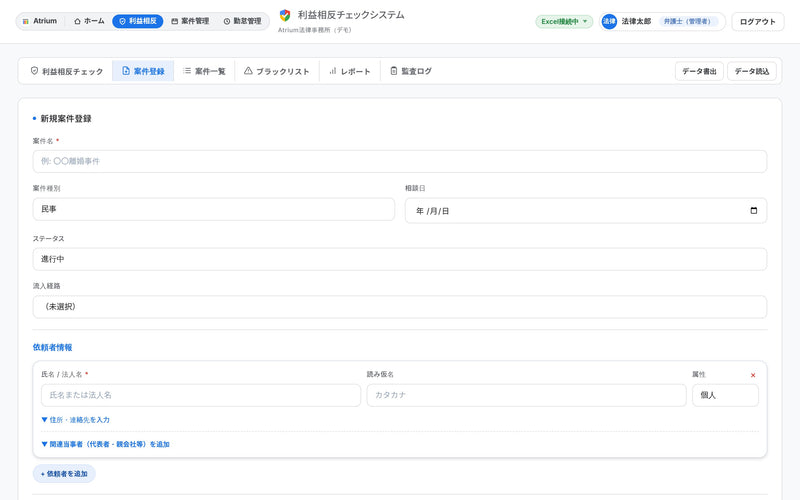Switch to the 案件一覧 tab
Image resolution: width=800 pixels, height=500 pixels.
coord(204,71)
